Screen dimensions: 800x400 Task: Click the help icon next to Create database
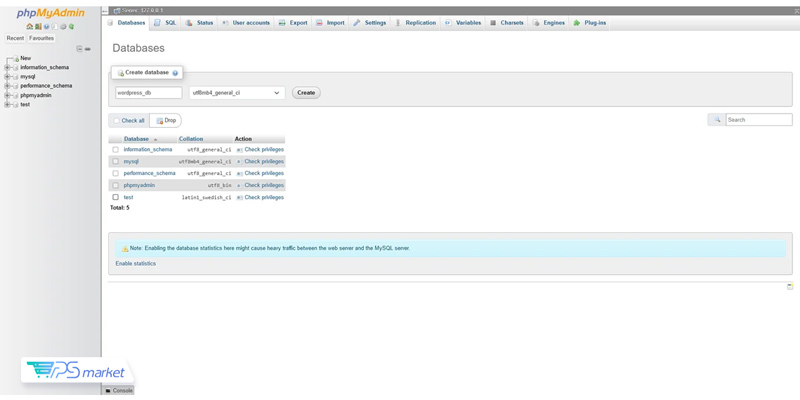tap(175, 73)
